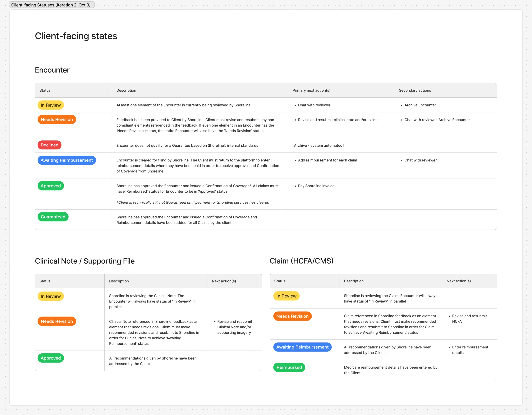This screenshot has height=415, width=532.
Task: Select 'Add reimbursement for each claim' text
Action: 327,160
